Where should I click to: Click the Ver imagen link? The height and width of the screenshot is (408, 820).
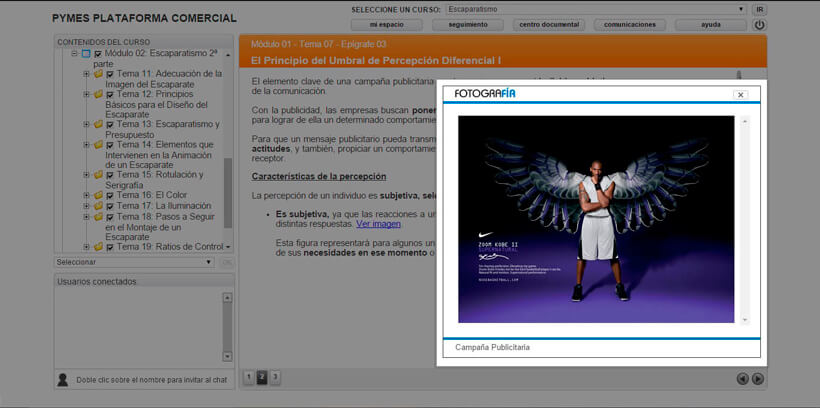[379, 224]
